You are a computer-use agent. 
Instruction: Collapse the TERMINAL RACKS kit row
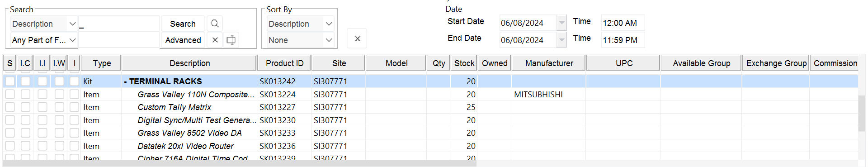(125, 81)
